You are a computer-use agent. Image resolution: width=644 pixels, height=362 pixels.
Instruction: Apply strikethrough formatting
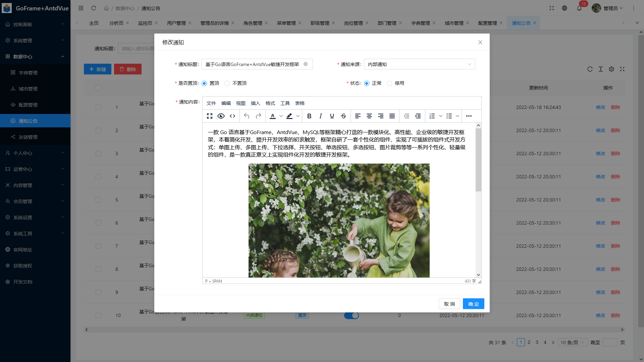click(343, 116)
